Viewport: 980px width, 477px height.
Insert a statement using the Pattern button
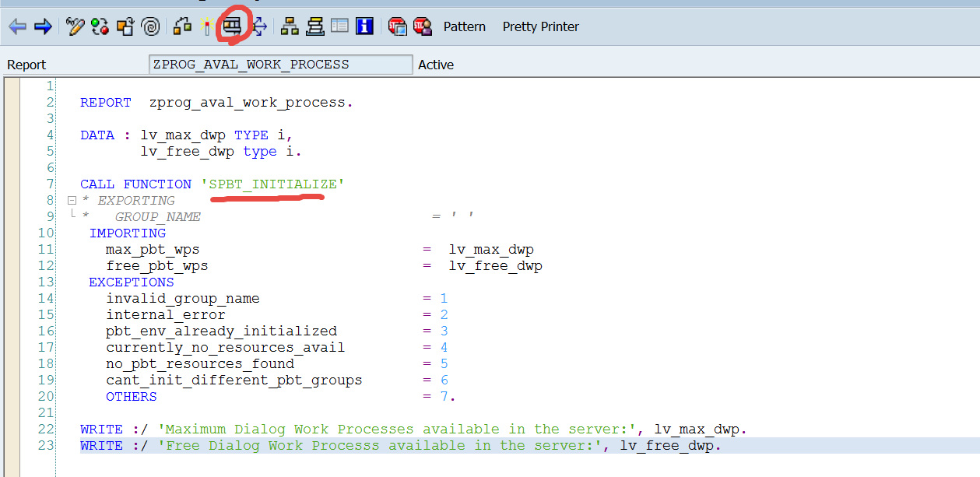tap(464, 26)
